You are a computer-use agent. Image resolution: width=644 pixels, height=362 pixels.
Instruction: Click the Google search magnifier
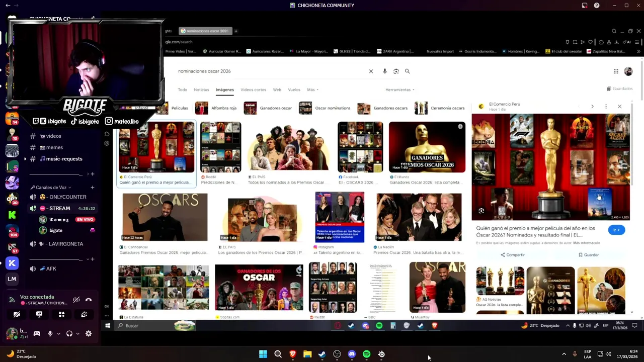tap(408, 71)
